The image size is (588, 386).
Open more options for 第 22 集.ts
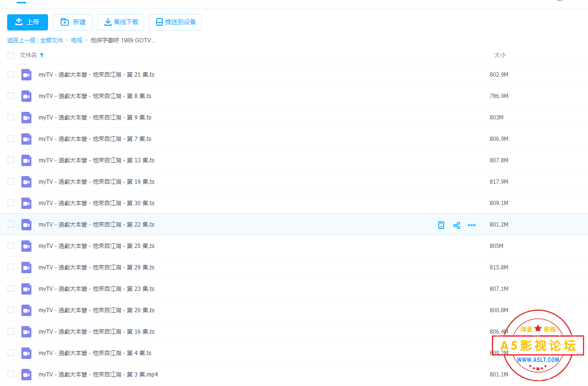point(471,225)
